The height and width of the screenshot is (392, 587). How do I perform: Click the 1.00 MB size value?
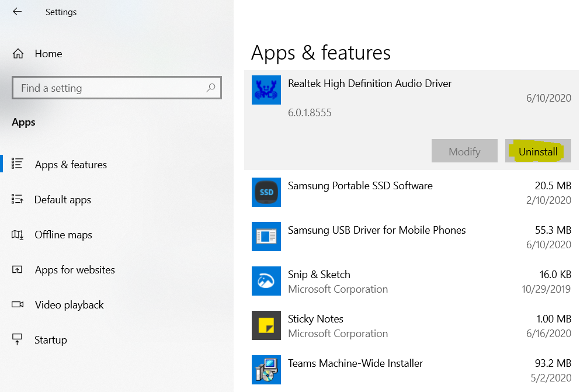(554, 319)
